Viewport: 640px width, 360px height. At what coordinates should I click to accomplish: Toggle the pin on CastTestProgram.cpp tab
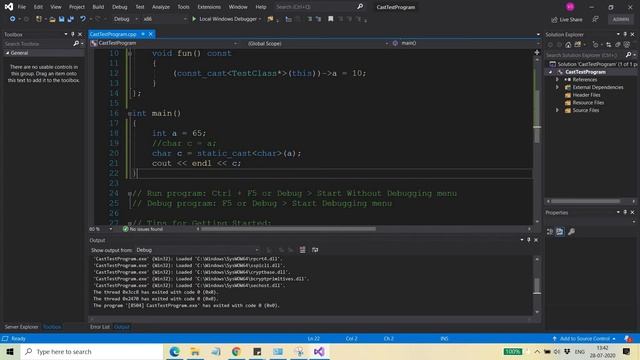[143, 34]
